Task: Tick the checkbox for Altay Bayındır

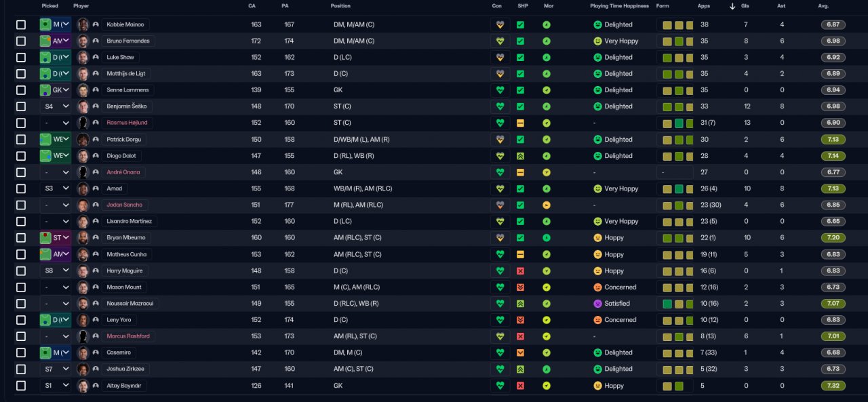Action: tap(21, 385)
